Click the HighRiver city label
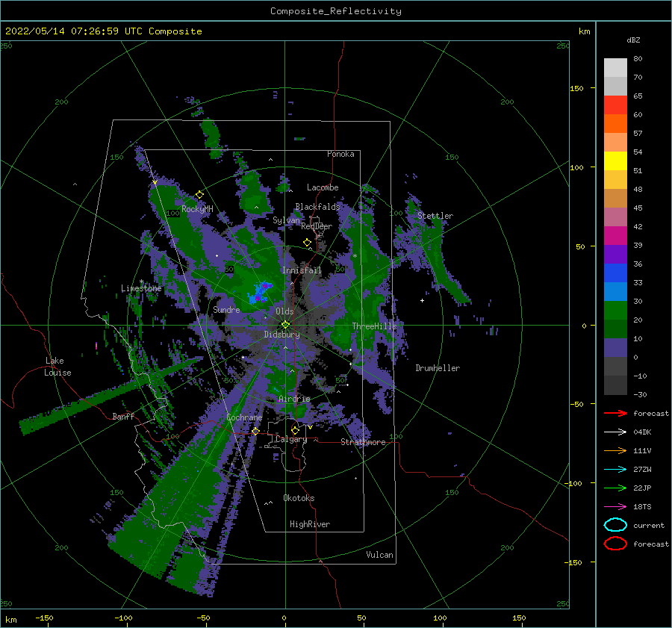672x628 pixels. click(310, 524)
